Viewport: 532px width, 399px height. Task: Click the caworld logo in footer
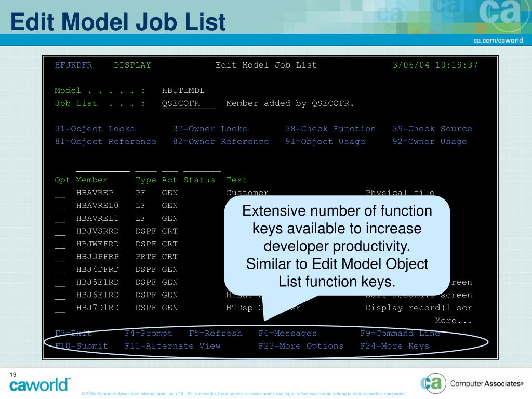(x=39, y=385)
